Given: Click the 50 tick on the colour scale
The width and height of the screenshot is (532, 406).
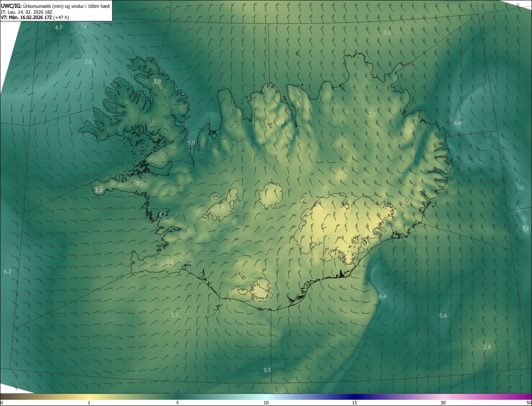Looking at the screenshot, I should (529, 403).
